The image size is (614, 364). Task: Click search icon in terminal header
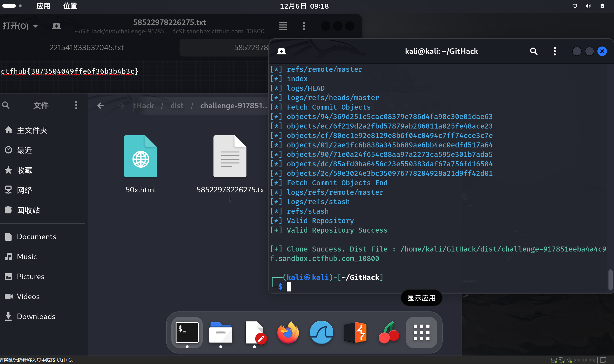click(534, 51)
